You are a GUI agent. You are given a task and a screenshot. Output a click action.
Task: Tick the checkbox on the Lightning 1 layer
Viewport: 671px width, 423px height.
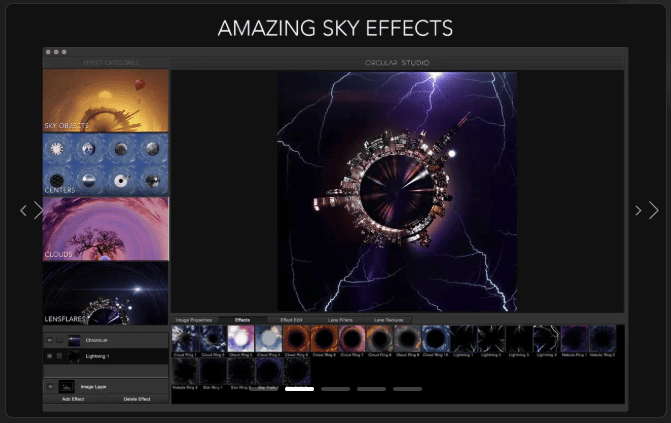click(x=59, y=356)
